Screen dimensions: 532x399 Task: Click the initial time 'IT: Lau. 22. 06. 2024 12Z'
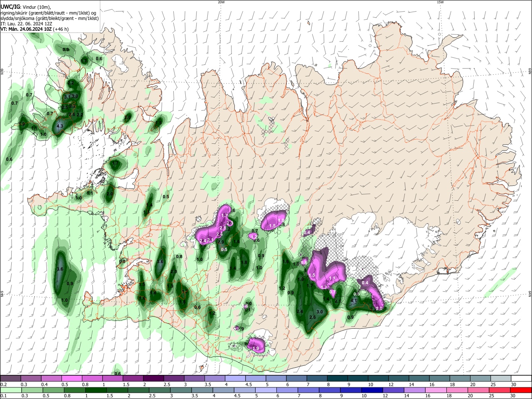pyautogui.click(x=26, y=24)
